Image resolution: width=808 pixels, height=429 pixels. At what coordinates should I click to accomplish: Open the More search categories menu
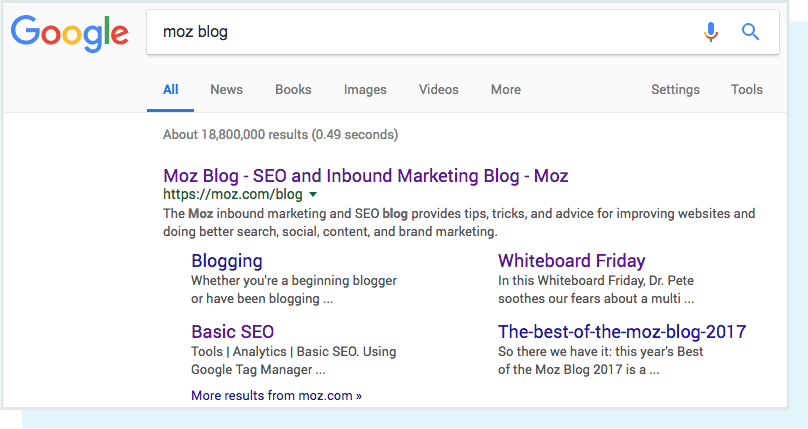tap(505, 89)
